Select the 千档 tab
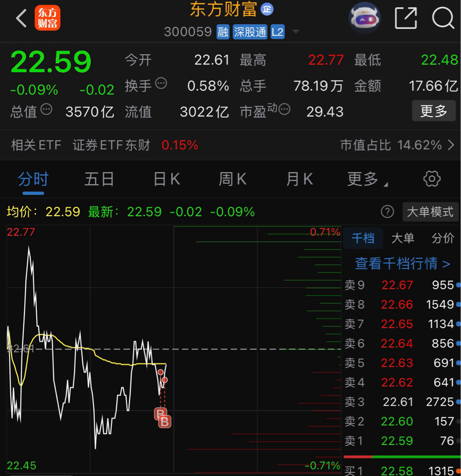 point(363,238)
